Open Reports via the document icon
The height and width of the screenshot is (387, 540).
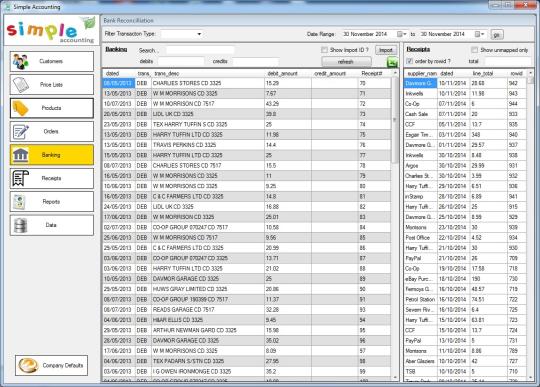click(x=20, y=202)
